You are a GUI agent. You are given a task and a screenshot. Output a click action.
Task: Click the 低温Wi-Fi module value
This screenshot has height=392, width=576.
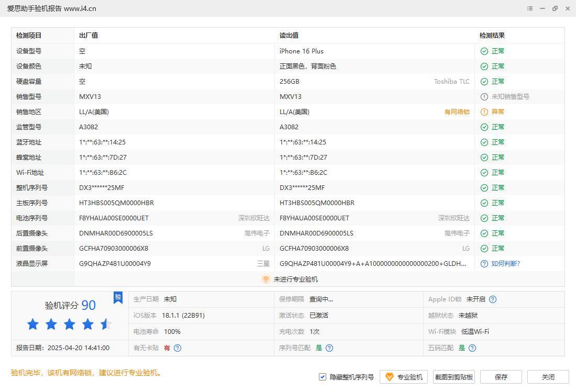475,332
